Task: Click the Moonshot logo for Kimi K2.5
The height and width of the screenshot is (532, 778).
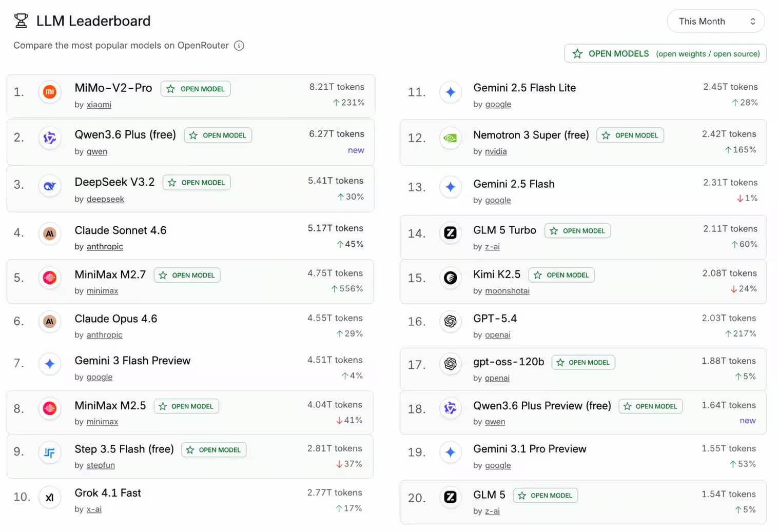Action: tap(451, 278)
